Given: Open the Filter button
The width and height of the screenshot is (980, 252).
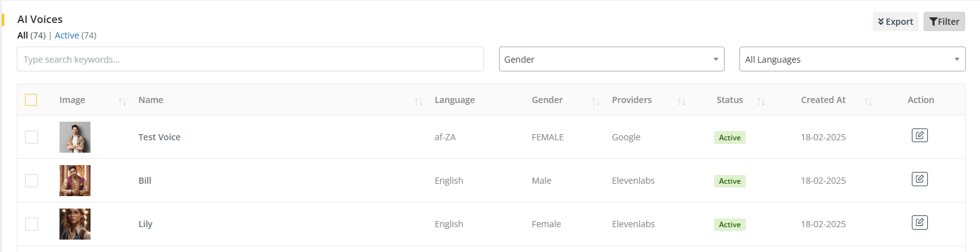Looking at the screenshot, I should 943,22.
